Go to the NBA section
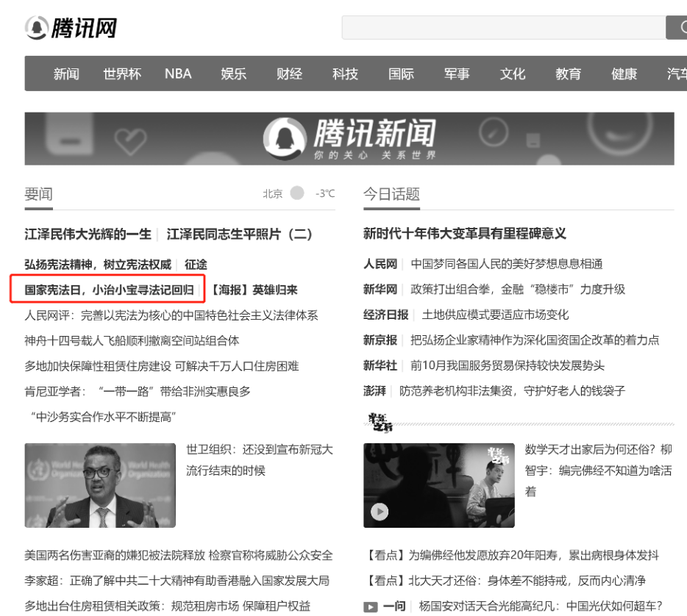687x616 pixels. pos(178,74)
